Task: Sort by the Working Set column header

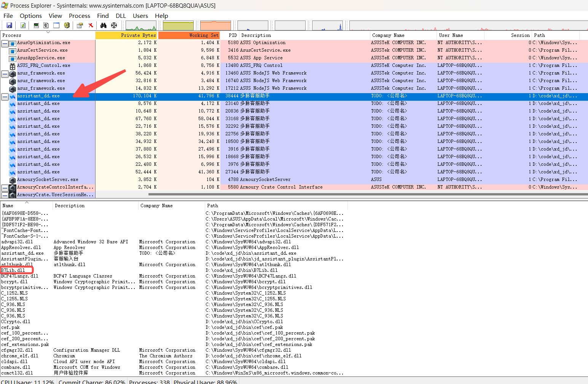Action: pos(188,35)
